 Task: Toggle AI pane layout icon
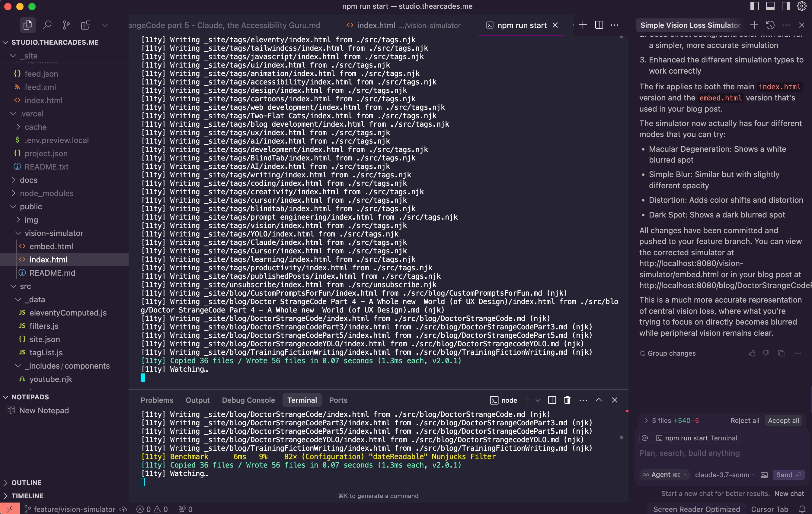pyautogui.click(x=786, y=6)
